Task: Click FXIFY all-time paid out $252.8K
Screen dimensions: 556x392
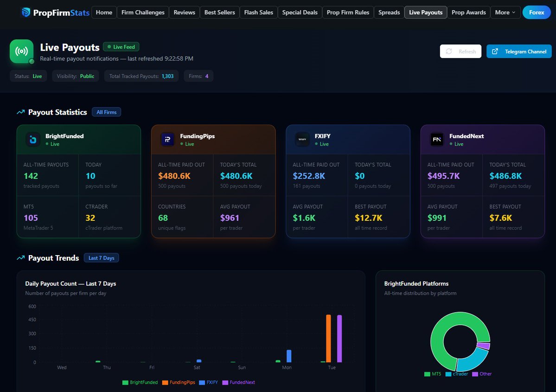Action: [309, 176]
